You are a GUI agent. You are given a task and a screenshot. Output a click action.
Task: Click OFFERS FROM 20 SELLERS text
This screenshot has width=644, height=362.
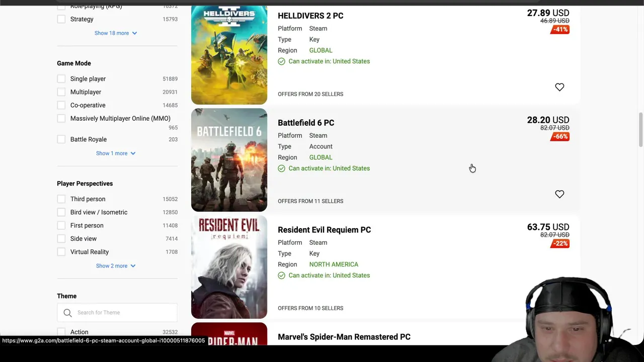(x=310, y=94)
